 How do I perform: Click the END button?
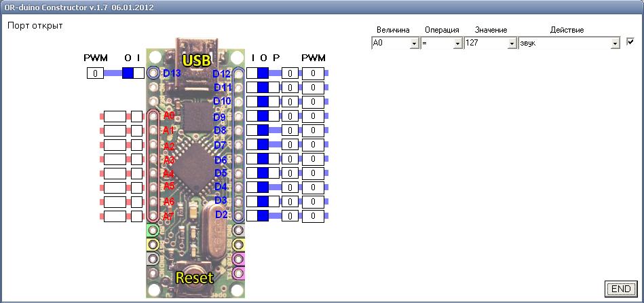[621, 289]
